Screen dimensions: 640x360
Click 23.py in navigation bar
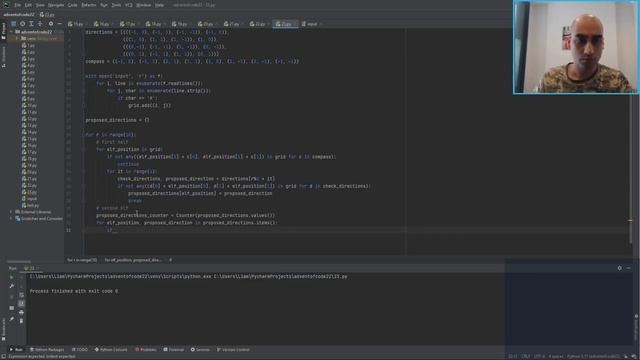(47, 15)
